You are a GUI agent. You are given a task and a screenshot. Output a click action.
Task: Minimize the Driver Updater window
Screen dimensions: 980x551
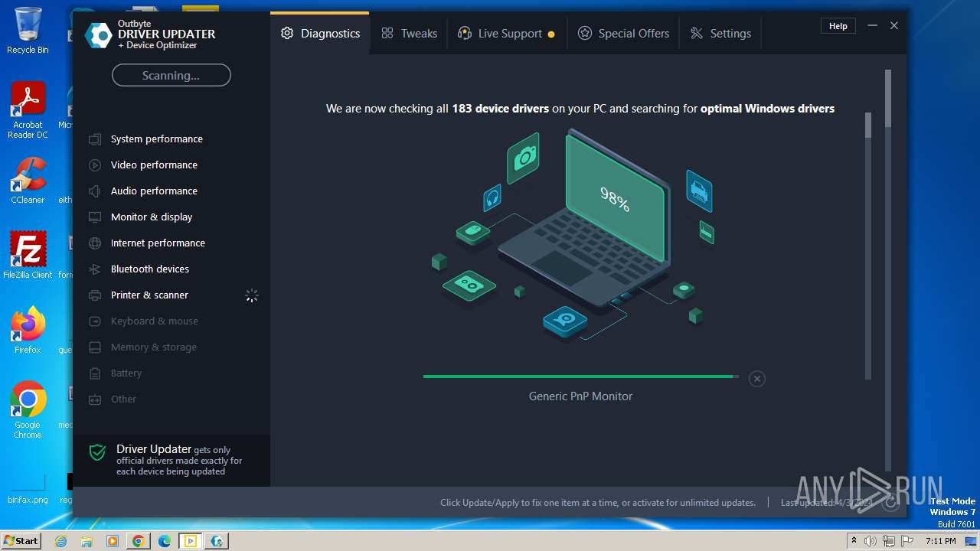(872, 26)
